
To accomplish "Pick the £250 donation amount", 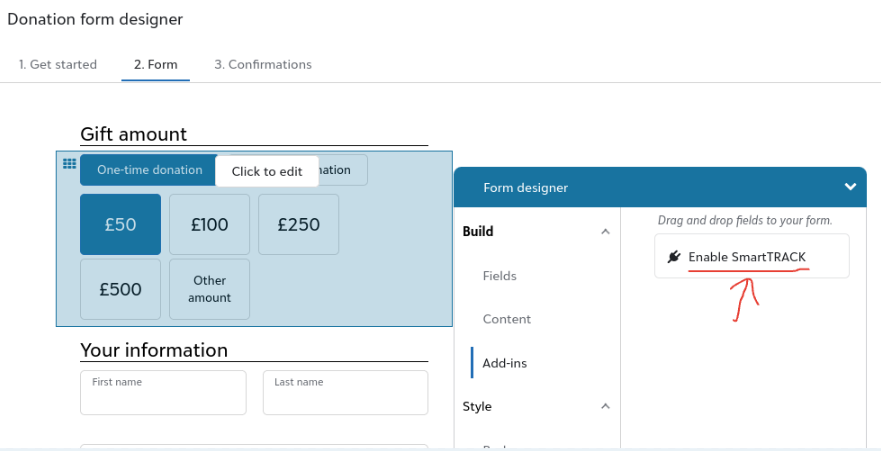I will (x=298, y=225).
